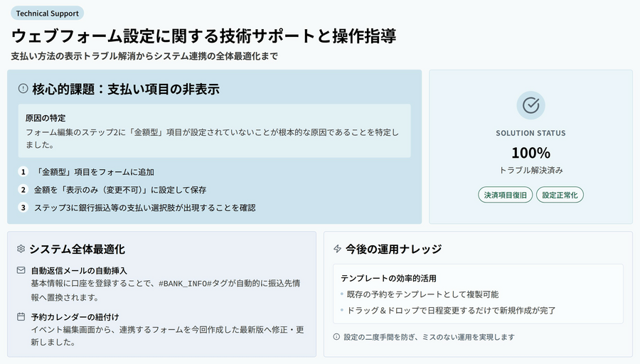Click the step 3 number badge

pyautogui.click(x=23, y=208)
